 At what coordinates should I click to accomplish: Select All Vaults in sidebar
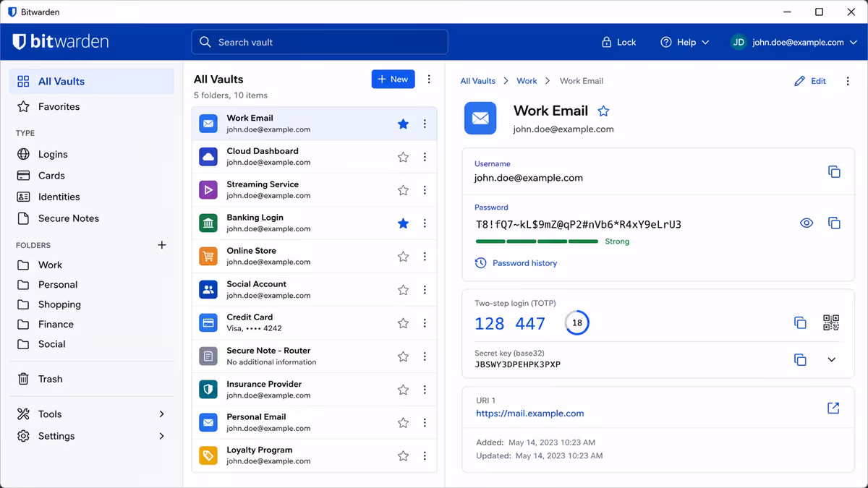click(92, 81)
